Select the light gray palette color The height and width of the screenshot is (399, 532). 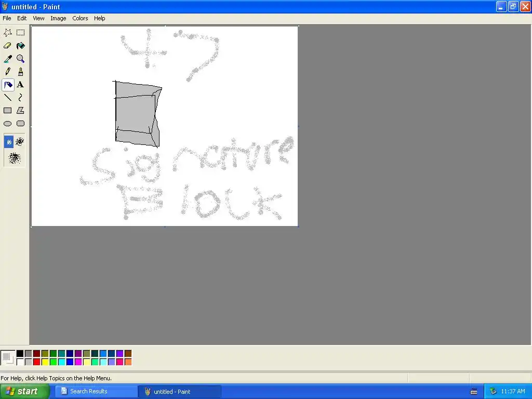29,362
